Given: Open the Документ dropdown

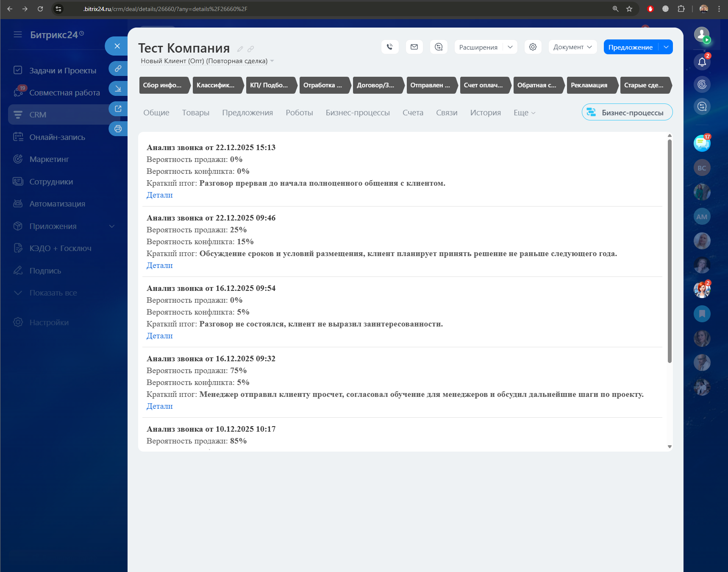Looking at the screenshot, I should [572, 47].
